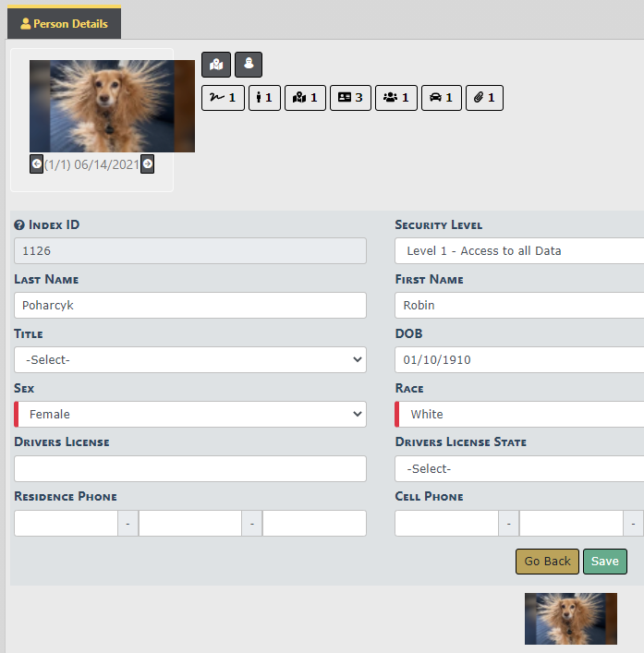Open the map locations badge showing 1
This screenshot has height=653, width=644.
tap(305, 97)
